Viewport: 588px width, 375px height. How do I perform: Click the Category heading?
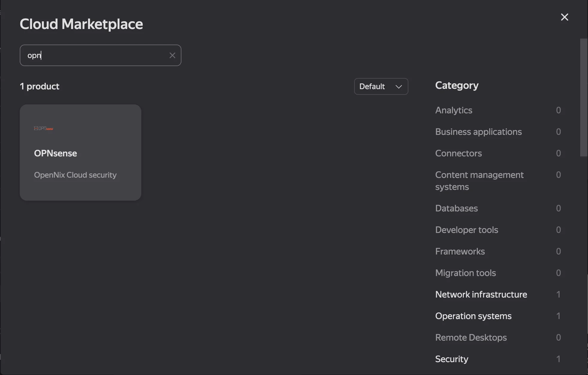click(457, 86)
